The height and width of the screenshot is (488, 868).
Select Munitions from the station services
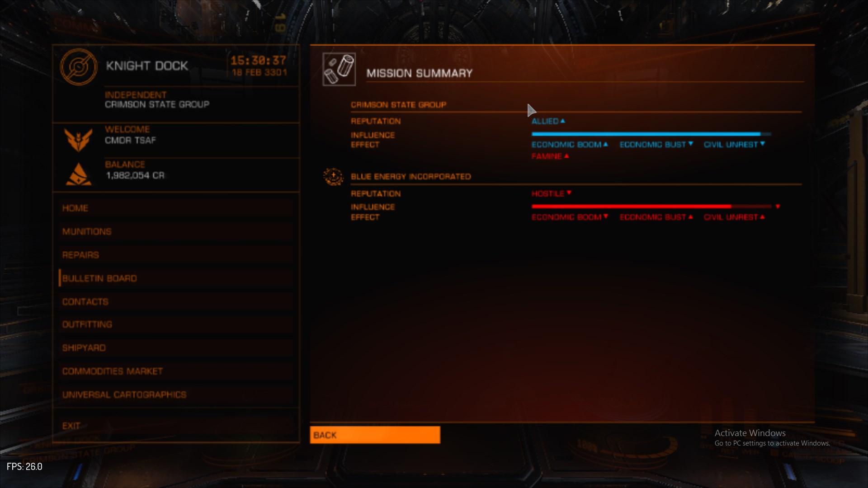176,231
